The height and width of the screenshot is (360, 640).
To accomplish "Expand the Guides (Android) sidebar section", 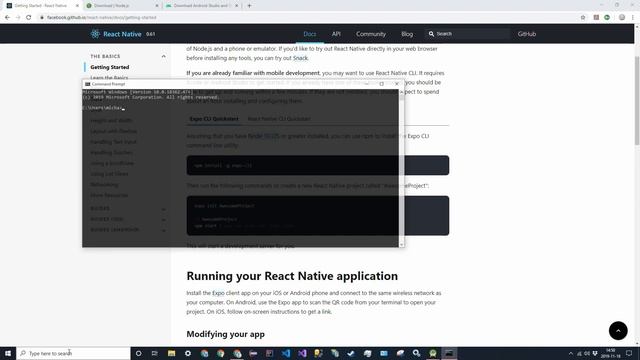I will click(164, 230).
